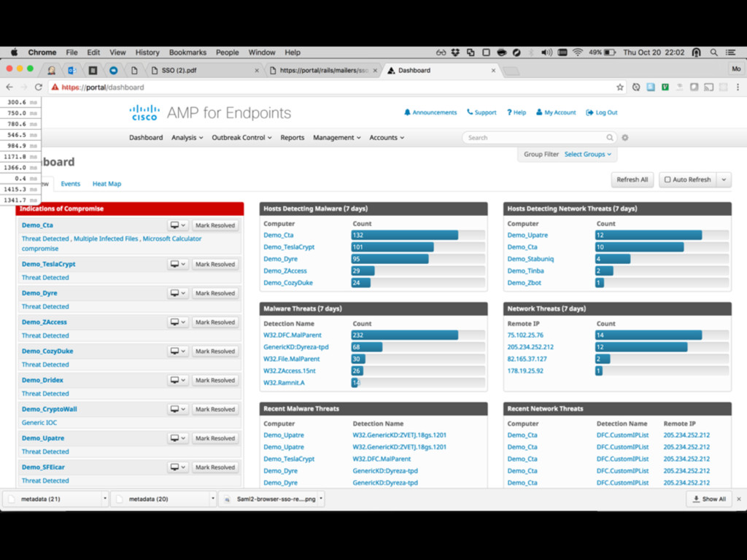The image size is (747, 560).
Task: Click the Dropbox menu bar icon
Action: point(455,52)
